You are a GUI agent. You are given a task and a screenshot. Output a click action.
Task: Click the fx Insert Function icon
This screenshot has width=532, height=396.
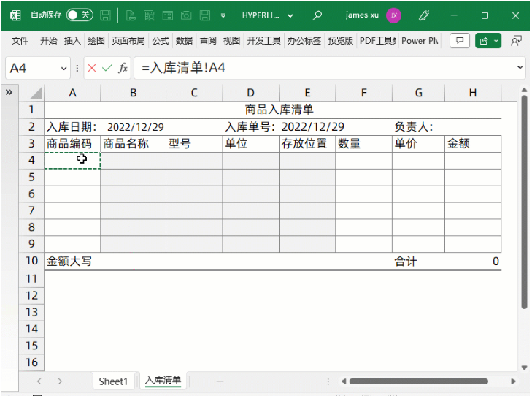(x=123, y=68)
